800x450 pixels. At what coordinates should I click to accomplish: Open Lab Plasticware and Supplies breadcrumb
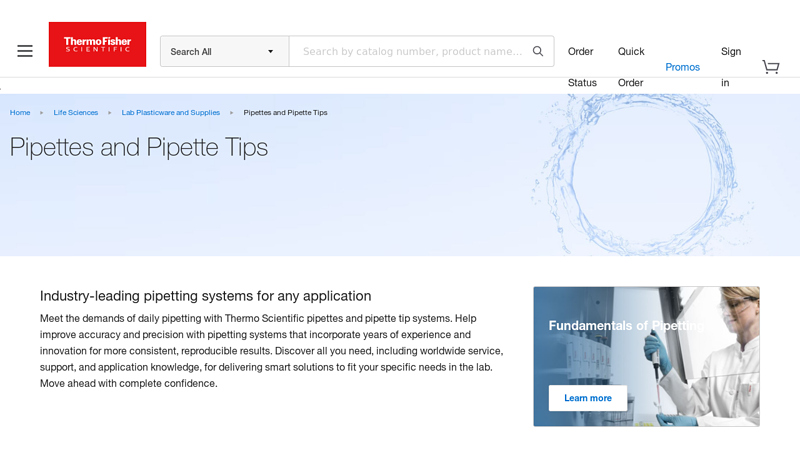click(x=170, y=112)
